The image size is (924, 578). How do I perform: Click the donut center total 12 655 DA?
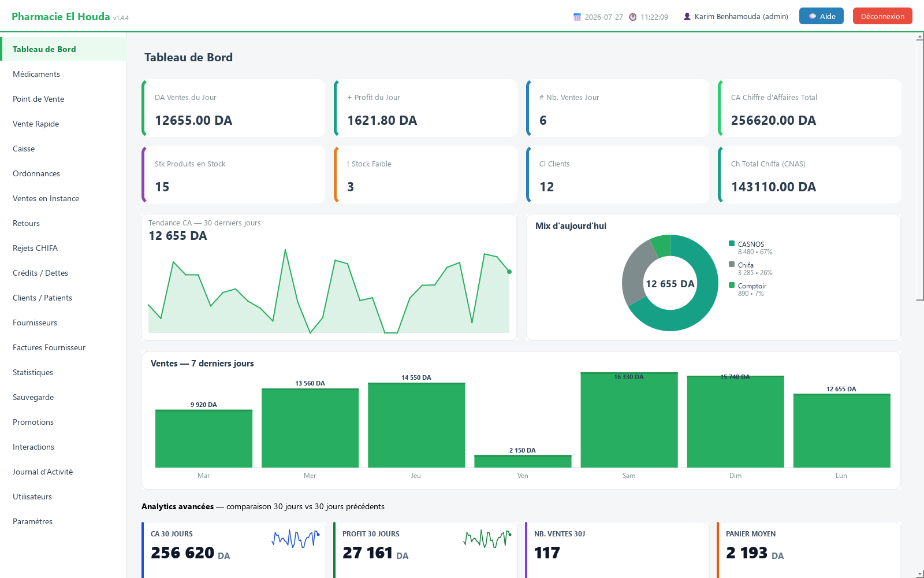pos(670,284)
